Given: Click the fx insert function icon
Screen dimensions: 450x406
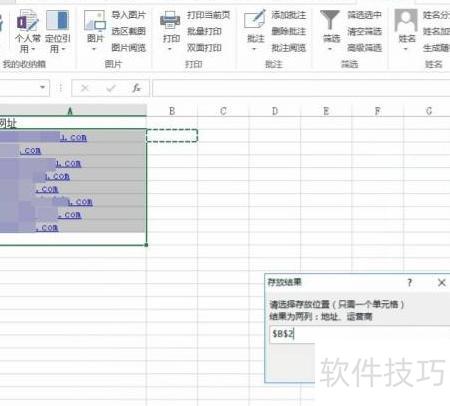Looking at the screenshot, I should pos(136,88).
